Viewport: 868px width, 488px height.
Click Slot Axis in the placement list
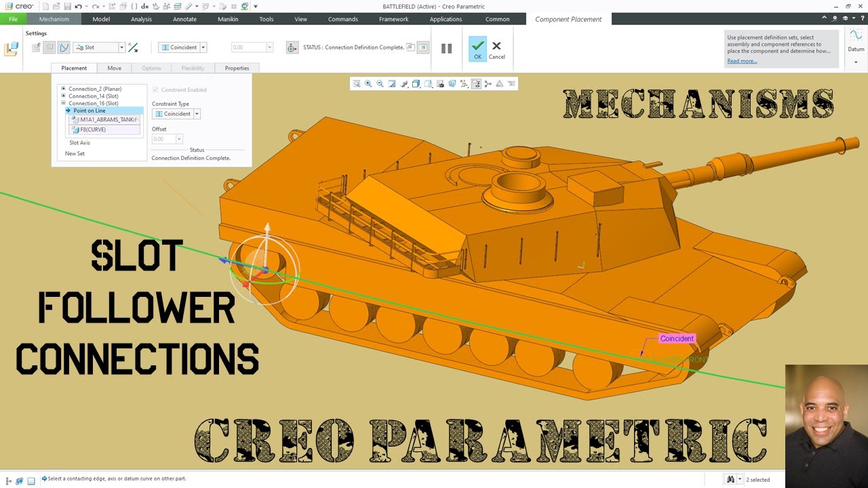[79, 142]
